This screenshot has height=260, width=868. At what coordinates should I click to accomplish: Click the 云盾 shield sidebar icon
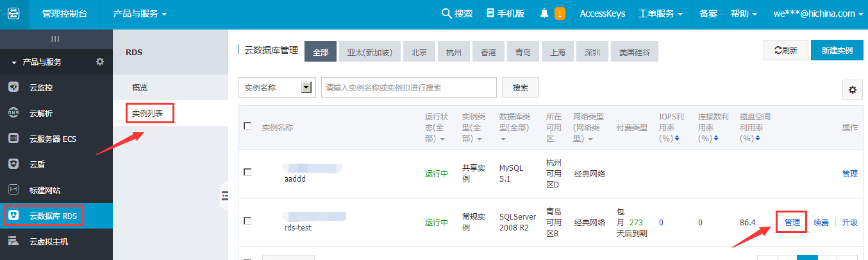click(x=13, y=164)
